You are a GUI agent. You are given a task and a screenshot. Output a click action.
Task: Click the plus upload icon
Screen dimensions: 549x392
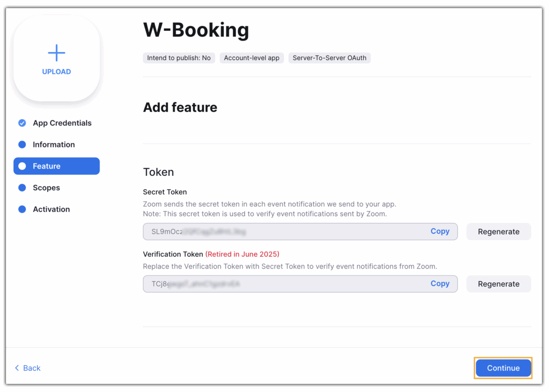pos(56,53)
